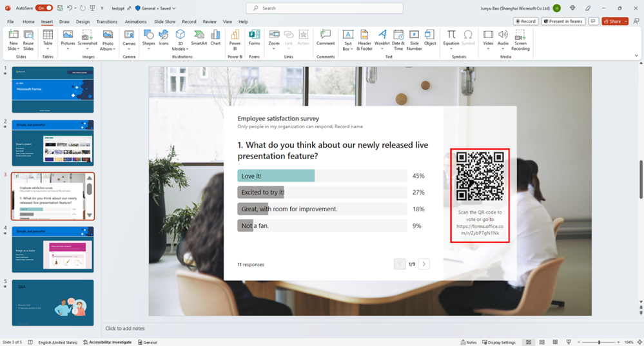The image size is (644, 346).
Task: Open Display Settings in status bar
Action: point(498,342)
